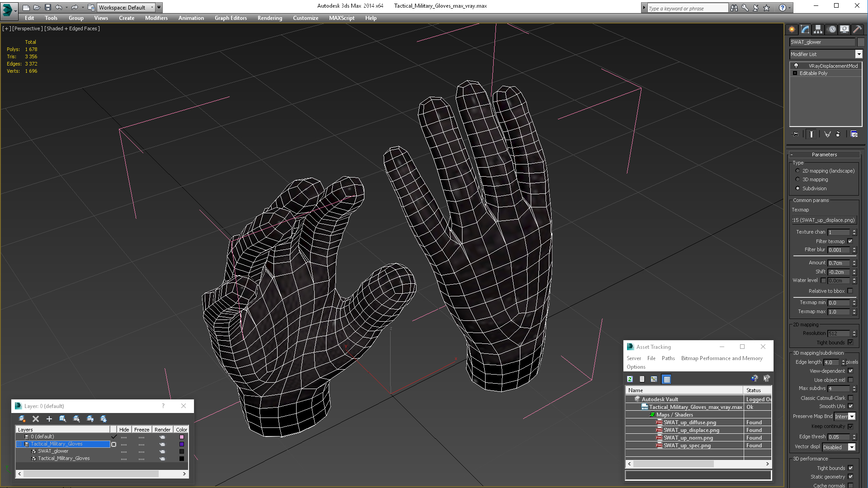
Task: Click the Tactical_Military_Gloves layer purple color swatch
Action: click(182, 444)
